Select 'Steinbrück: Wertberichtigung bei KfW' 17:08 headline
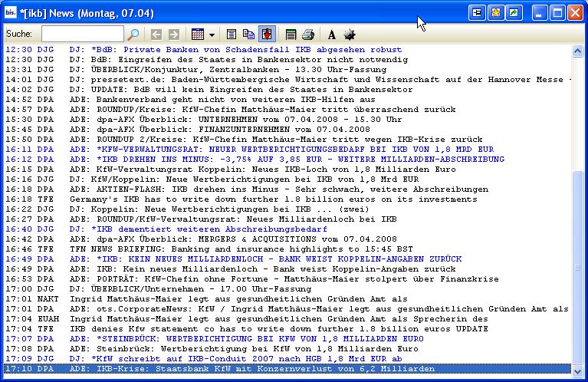 (287, 348)
